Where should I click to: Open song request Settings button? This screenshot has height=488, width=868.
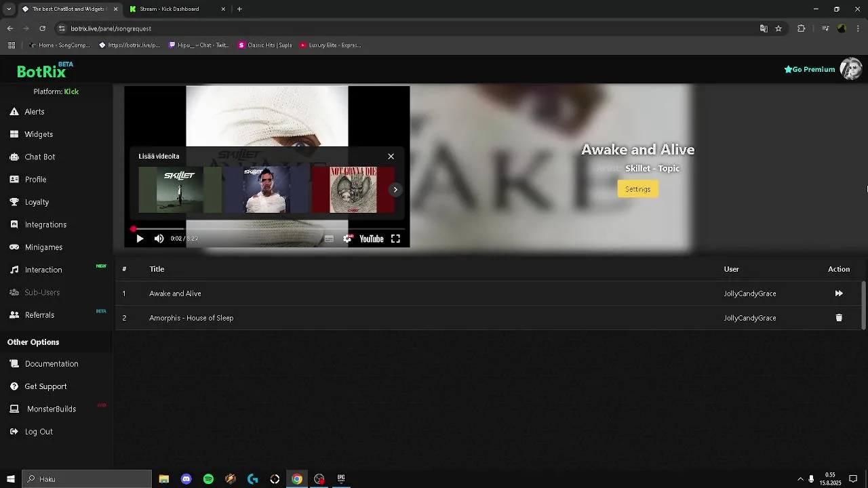(637, 189)
